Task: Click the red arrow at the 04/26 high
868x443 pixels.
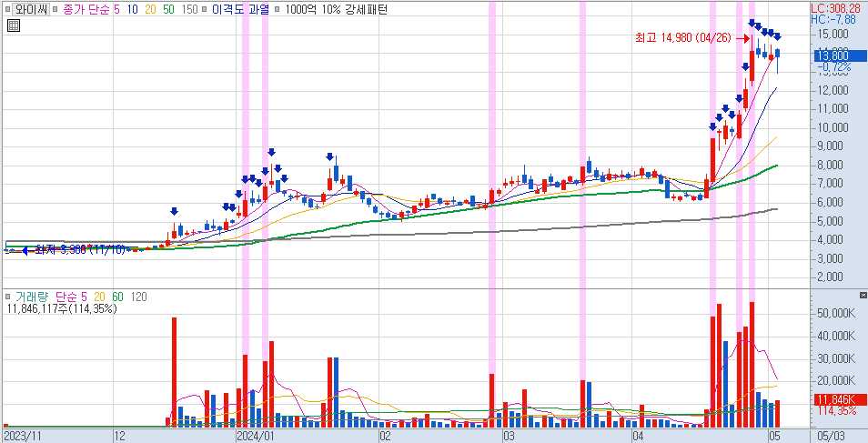Action: pyautogui.click(x=742, y=38)
